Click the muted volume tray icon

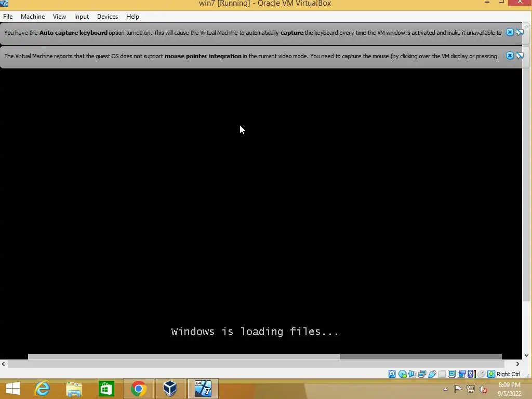pyautogui.click(x=483, y=390)
